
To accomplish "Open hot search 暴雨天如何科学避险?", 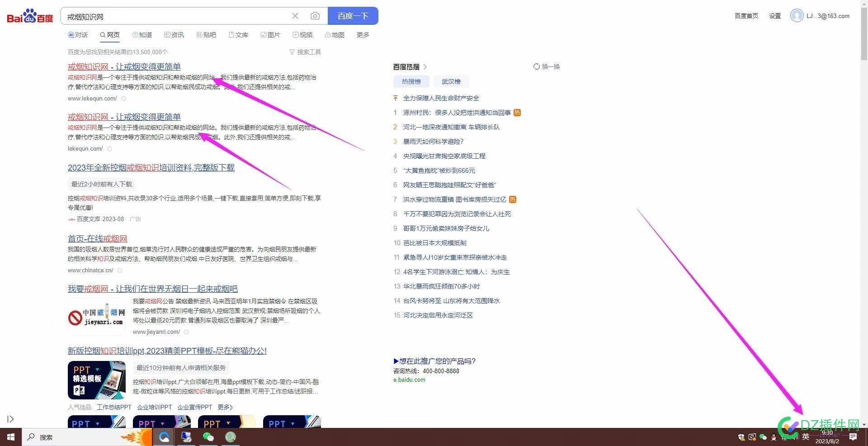I will [x=434, y=142].
